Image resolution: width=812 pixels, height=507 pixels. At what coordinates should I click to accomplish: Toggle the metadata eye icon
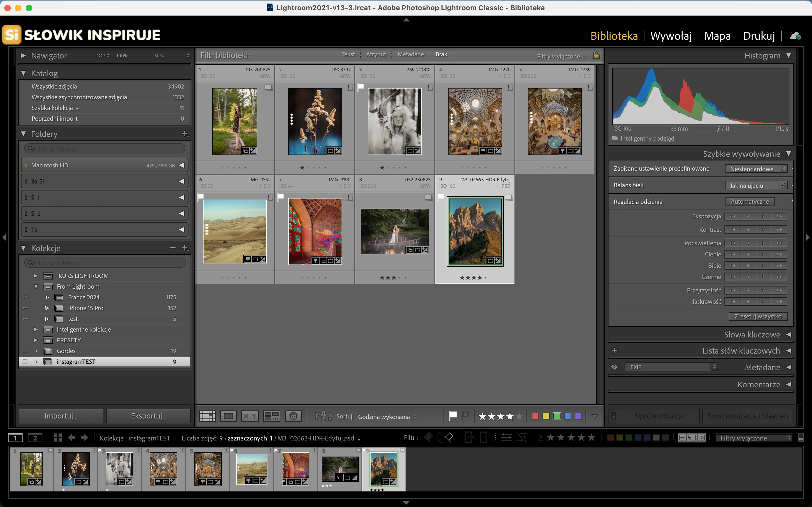tap(614, 367)
